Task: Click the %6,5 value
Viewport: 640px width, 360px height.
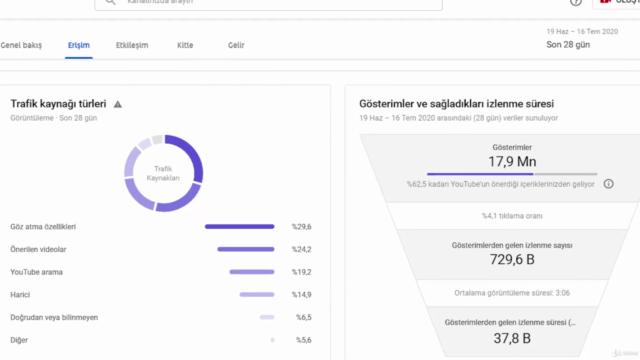Action: [x=304, y=317]
